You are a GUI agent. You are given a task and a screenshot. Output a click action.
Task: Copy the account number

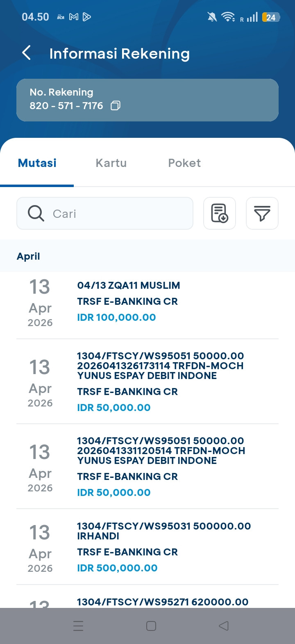click(x=116, y=106)
